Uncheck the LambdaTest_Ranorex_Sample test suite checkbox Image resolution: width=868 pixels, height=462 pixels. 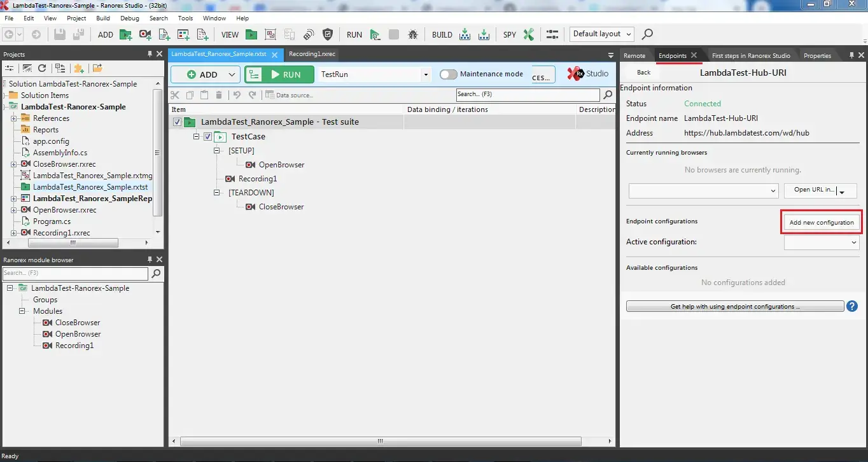pyautogui.click(x=177, y=122)
